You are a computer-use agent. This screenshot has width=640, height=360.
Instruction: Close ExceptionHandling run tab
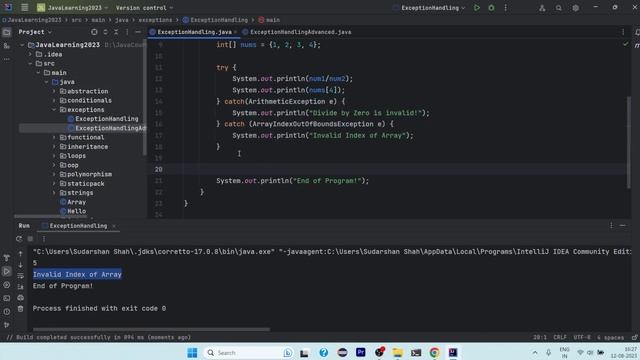114,226
